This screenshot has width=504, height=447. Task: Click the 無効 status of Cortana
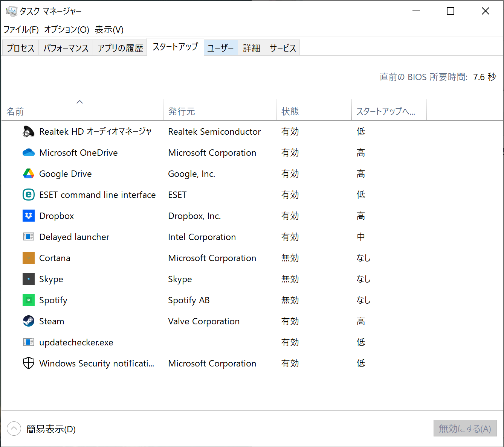(290, 258)
